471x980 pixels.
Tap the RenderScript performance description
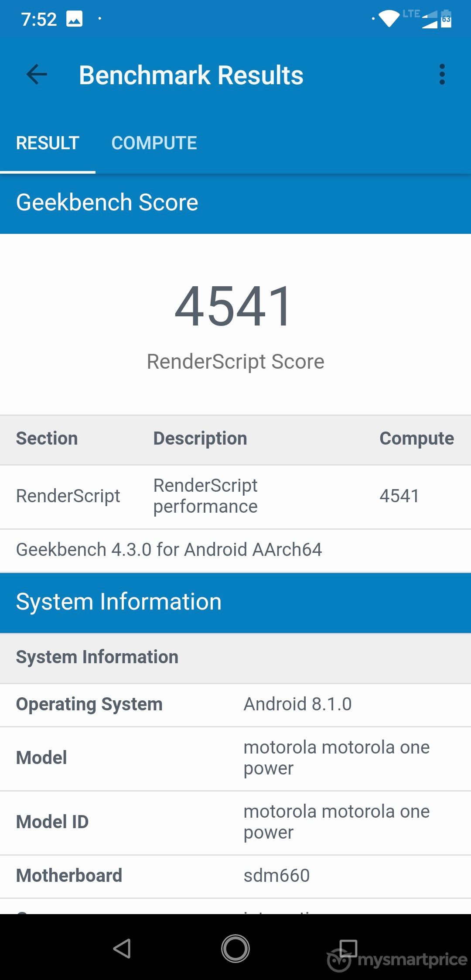coord(205,496)
